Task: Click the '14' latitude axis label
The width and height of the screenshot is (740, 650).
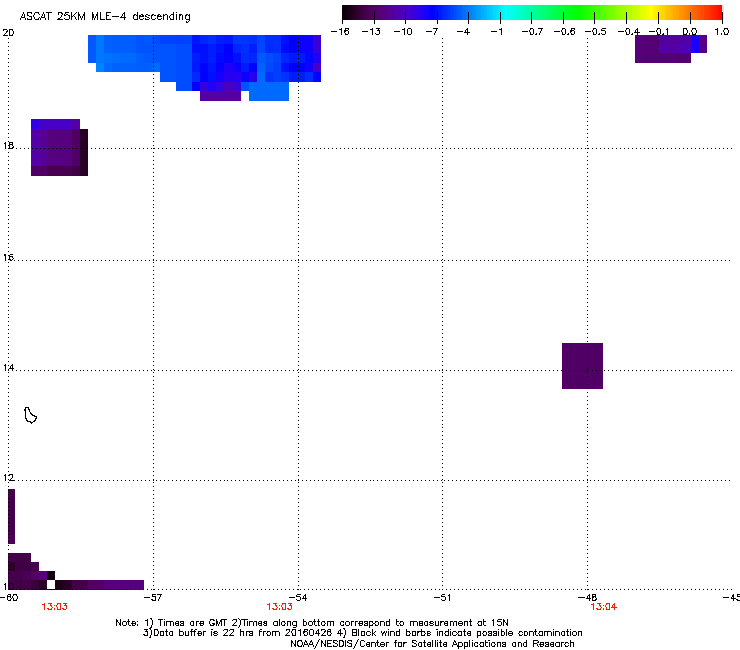Action: tap(8, 367)
